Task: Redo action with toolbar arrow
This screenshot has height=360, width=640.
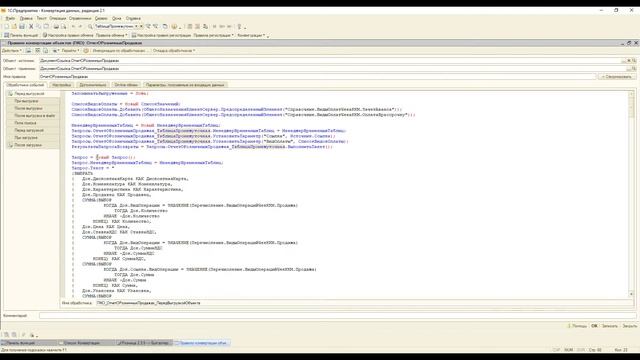Action: pos(80,27)
